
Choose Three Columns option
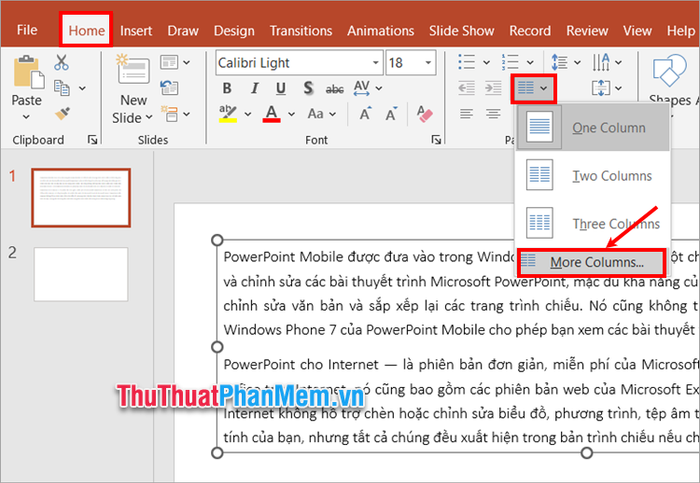coord(593,223)
